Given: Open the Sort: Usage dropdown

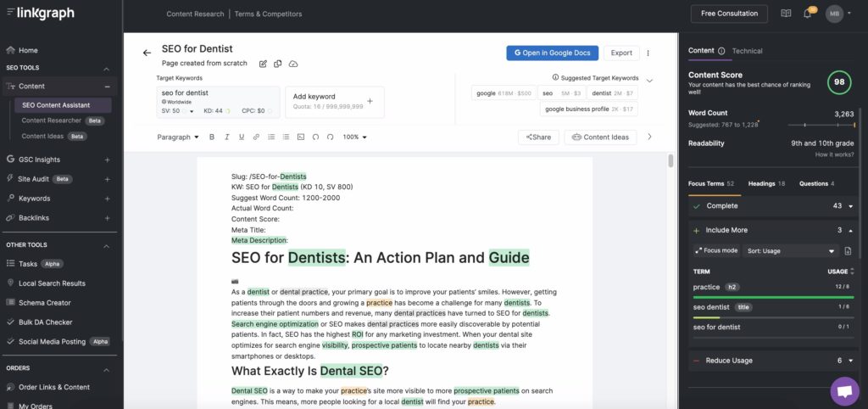Looking at the screenshot, I should (791, 251).
